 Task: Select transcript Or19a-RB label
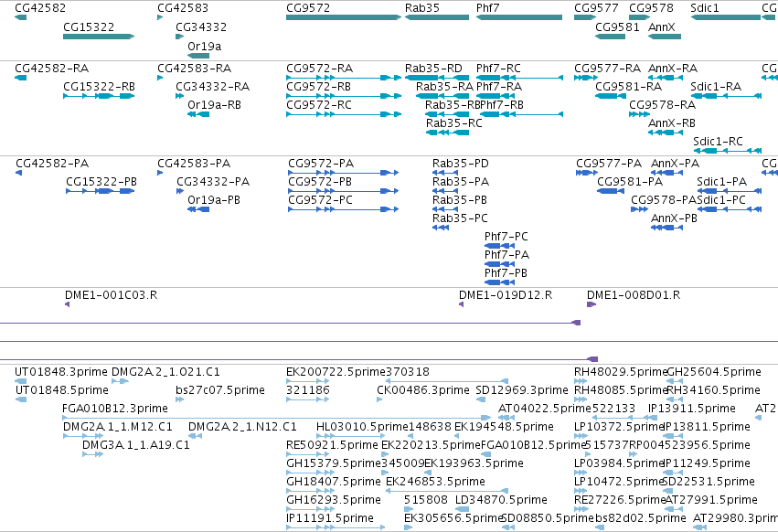coord(214,105)
